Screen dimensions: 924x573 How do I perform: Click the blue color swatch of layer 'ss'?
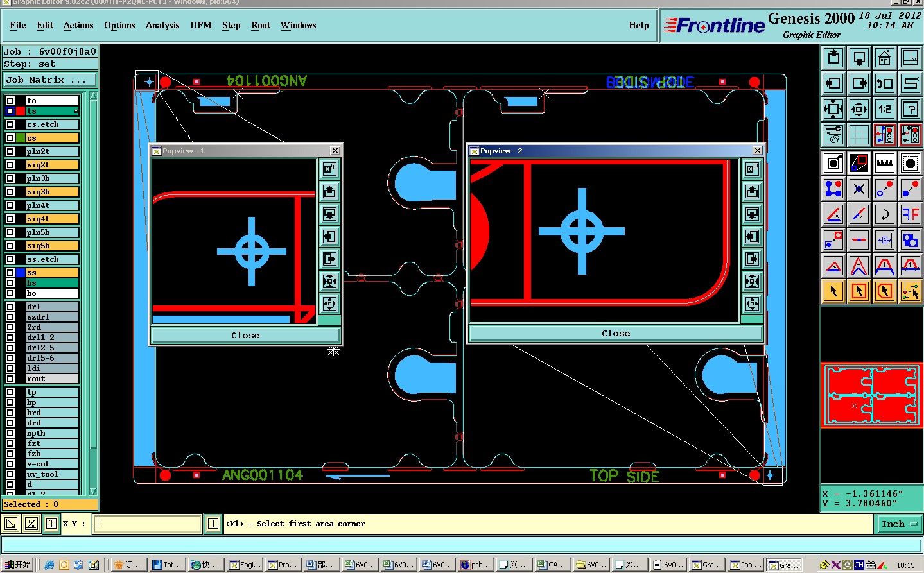point(21,273)
